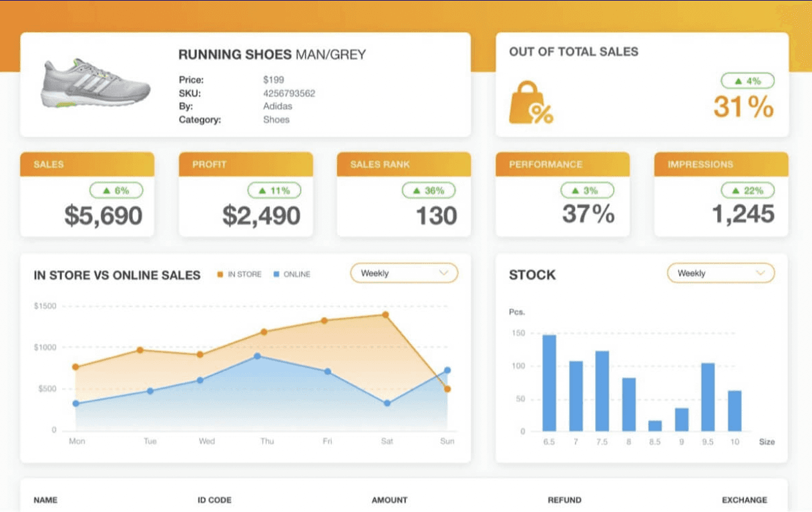This screenshot has width=812, height=512.
Task: Click the 11% profit increase badge
Action: tap(274, 190)
